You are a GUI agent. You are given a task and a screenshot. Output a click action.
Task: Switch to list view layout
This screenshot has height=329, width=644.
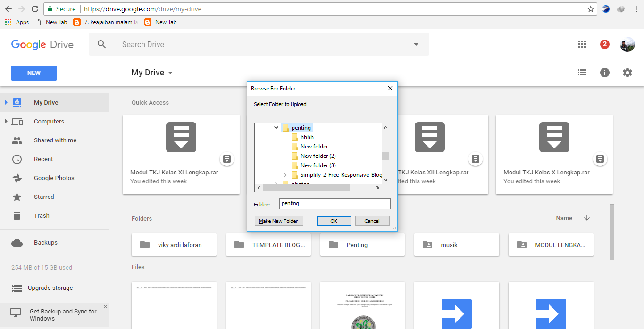(582, 72)
